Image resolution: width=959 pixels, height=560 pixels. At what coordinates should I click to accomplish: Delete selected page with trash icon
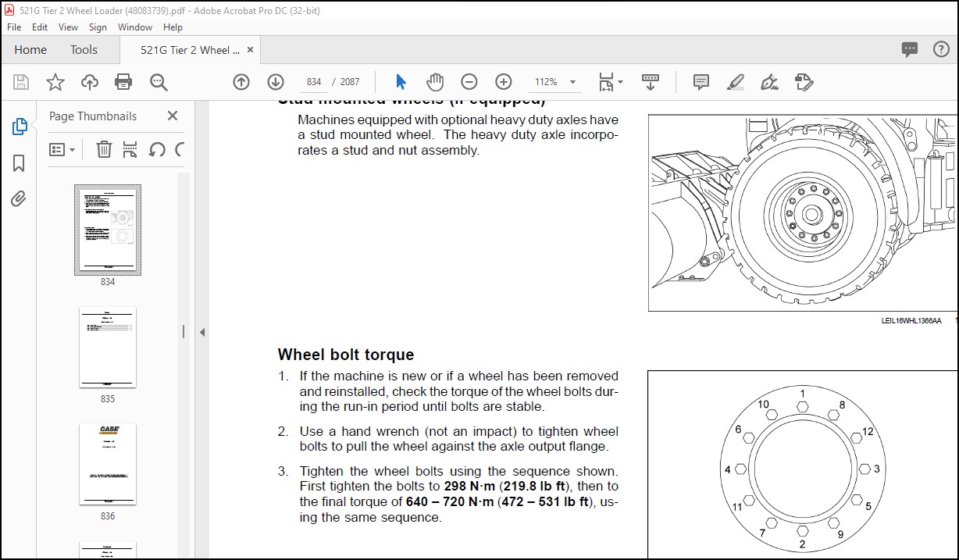(x=104, y=149)
